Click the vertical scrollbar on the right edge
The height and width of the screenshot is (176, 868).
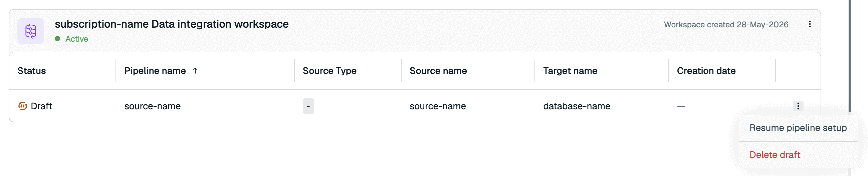point(849,56)
